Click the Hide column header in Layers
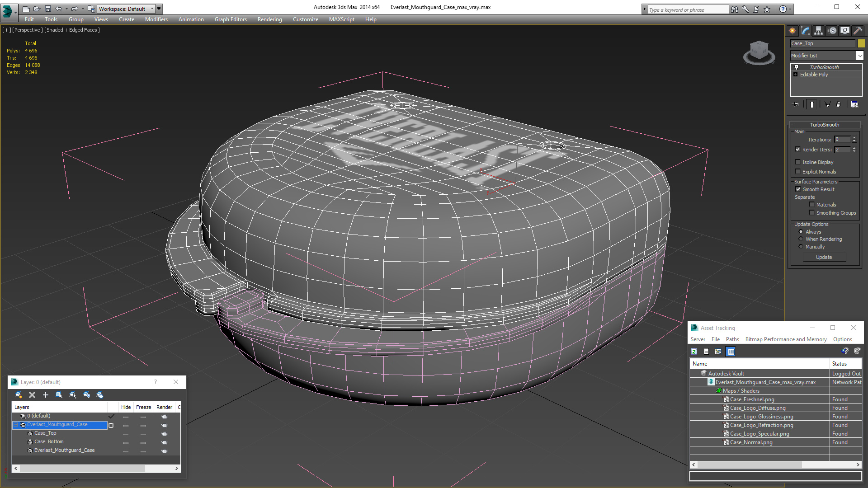This screenshot has height=488, width=868. pyautogui.click(x=126, y=407)
